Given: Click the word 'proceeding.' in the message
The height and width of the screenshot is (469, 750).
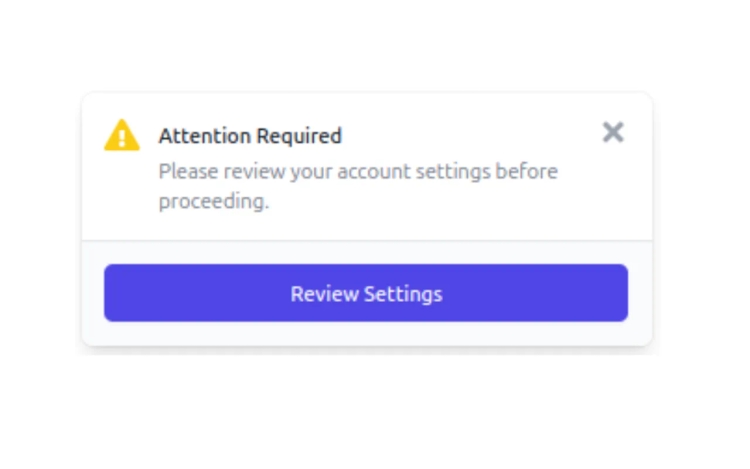Looking at the screenshot, I should 214,201.
